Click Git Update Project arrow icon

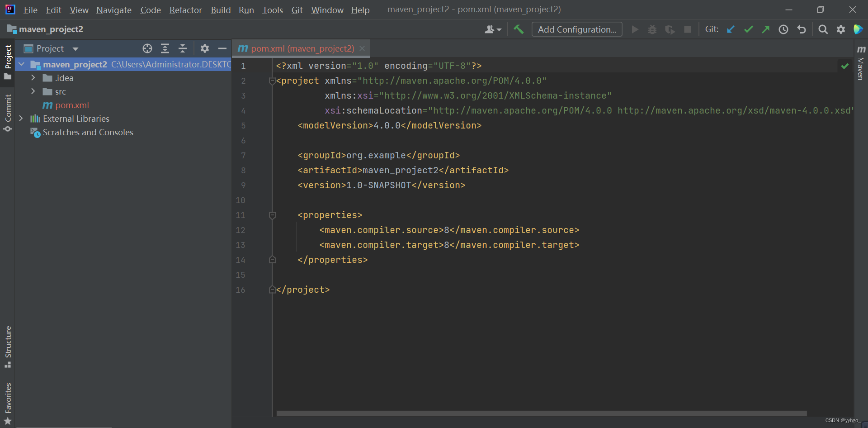[731, 29]
